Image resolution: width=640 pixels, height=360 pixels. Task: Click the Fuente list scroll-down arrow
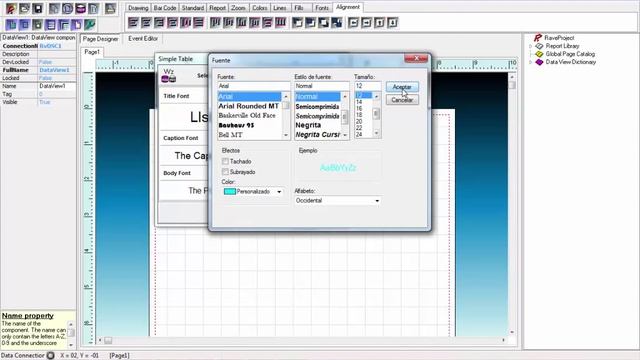coord(286,135)
